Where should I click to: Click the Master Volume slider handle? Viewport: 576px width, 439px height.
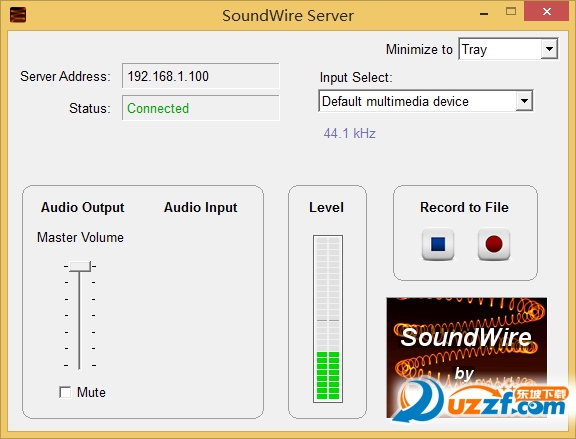coord(80,266)
